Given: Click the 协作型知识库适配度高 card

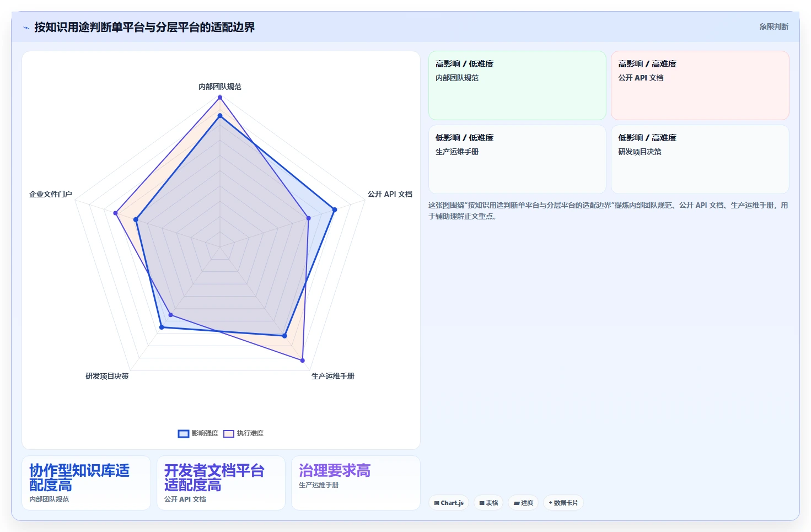Looking at the screenshot, I should (86, 483).
